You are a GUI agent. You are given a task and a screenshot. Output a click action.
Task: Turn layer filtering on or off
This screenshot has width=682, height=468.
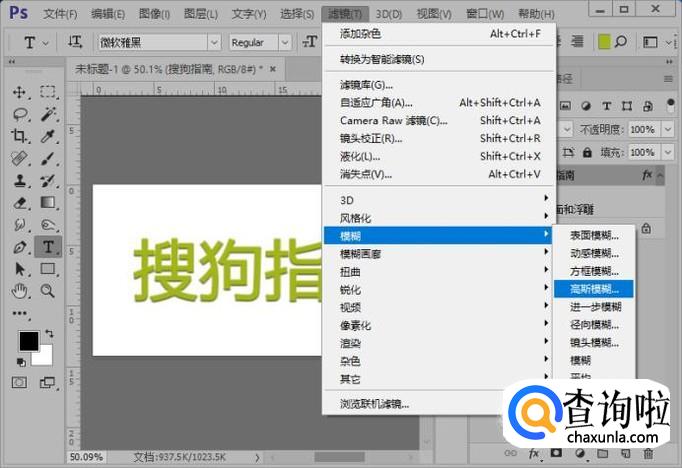[x=670, y=105]
